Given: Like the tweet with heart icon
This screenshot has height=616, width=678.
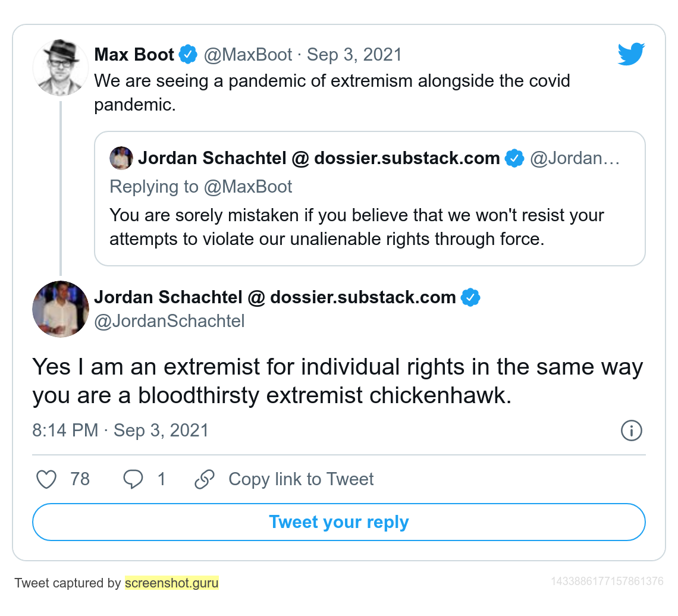Looking at the screenshot, I should point(46,479).
